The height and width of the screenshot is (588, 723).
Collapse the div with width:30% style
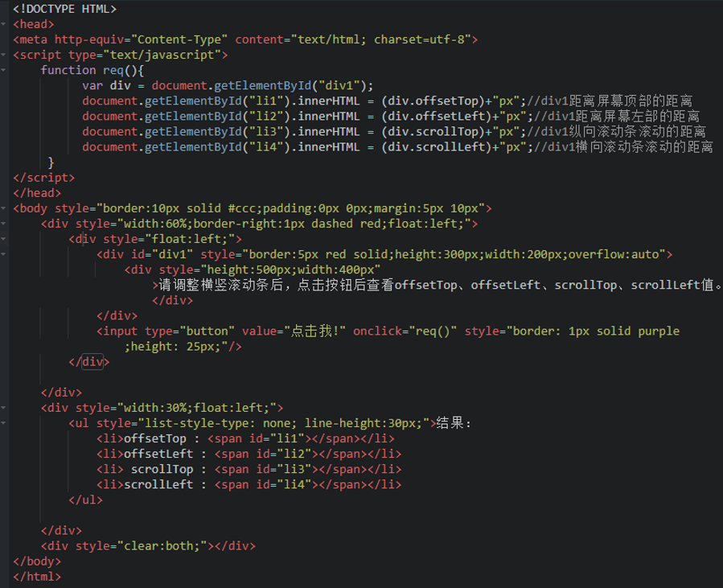point(3,408)
